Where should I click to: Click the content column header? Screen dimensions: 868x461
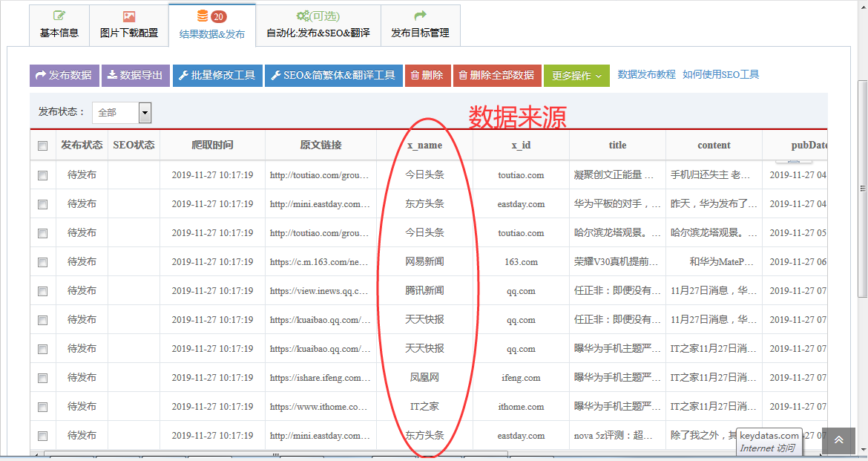tap(714, 146)
